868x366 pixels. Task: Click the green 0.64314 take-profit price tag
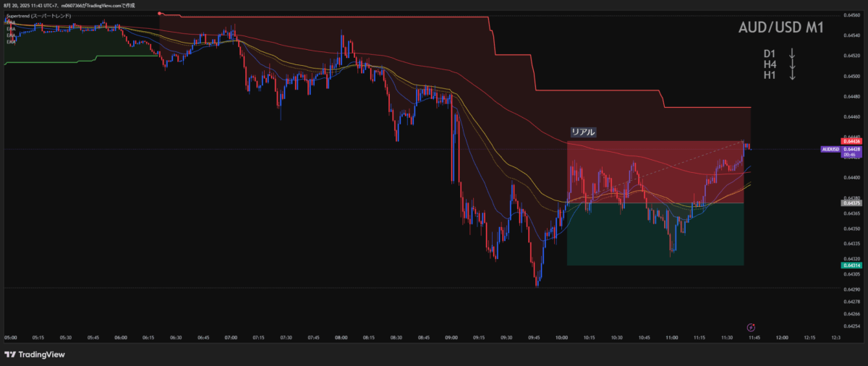coord(853,265)
